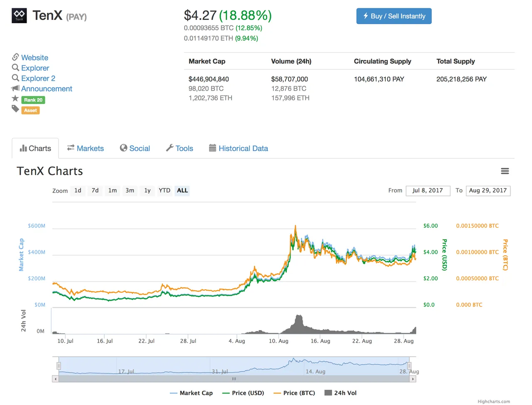
Task: Click the $4.27 price value
Action: point(200,15)
